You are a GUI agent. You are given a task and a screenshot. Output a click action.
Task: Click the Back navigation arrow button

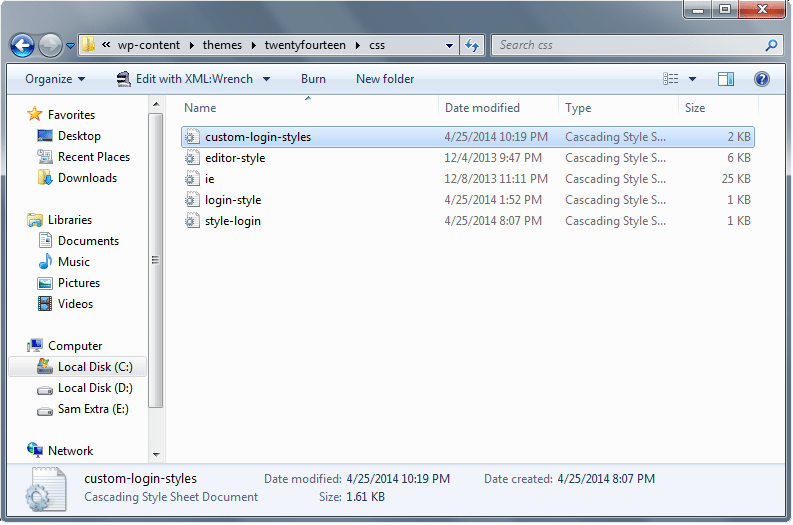click(x=22, y=45)
